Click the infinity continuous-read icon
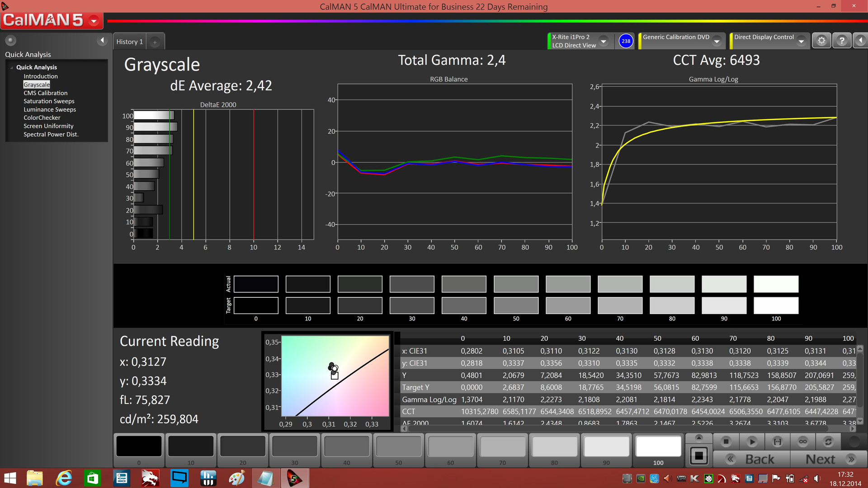This screenshot has height=488, width=868. tap(803, 441)
